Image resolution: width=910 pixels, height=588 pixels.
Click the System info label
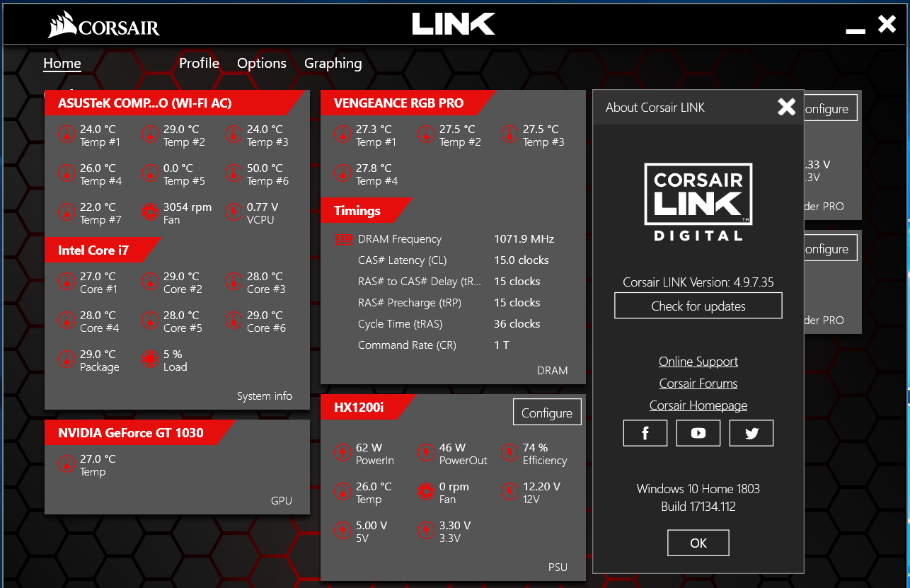(265, 396)
